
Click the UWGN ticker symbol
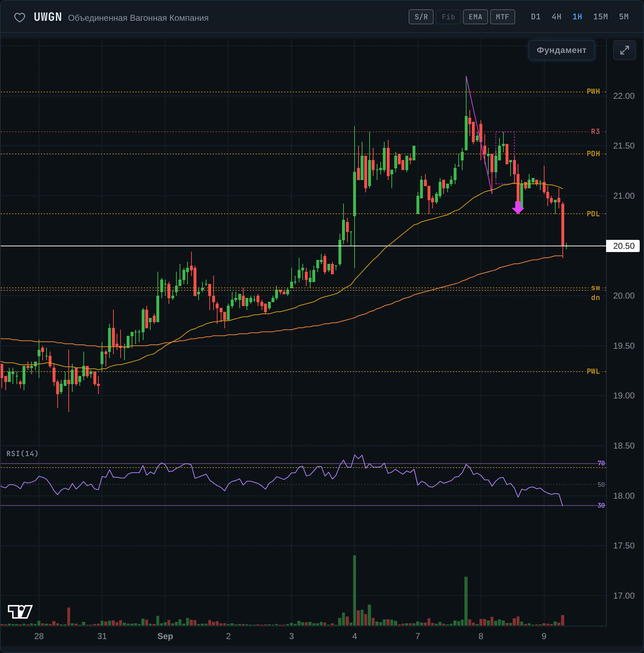click(x=48, y=17)
